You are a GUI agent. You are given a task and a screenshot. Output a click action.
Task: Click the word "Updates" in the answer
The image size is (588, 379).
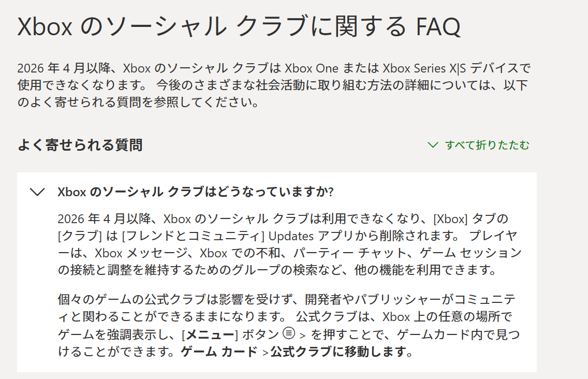[292, 236]
